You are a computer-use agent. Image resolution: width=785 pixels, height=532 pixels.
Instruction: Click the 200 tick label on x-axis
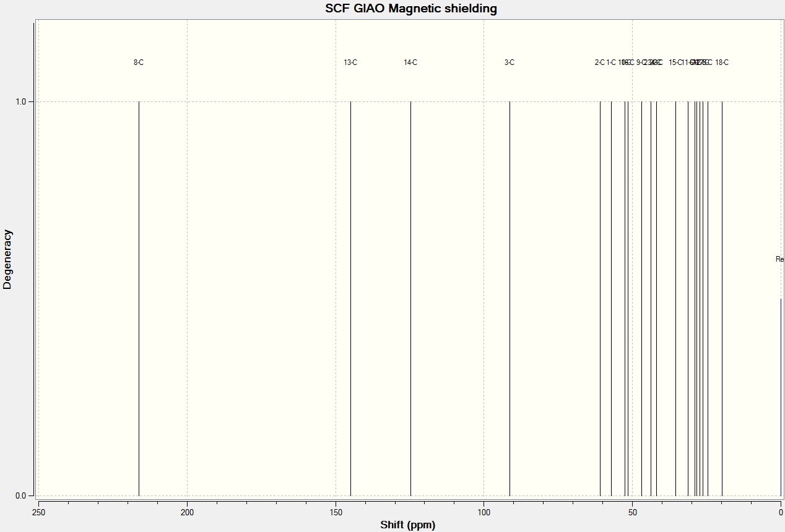[187, 512]
